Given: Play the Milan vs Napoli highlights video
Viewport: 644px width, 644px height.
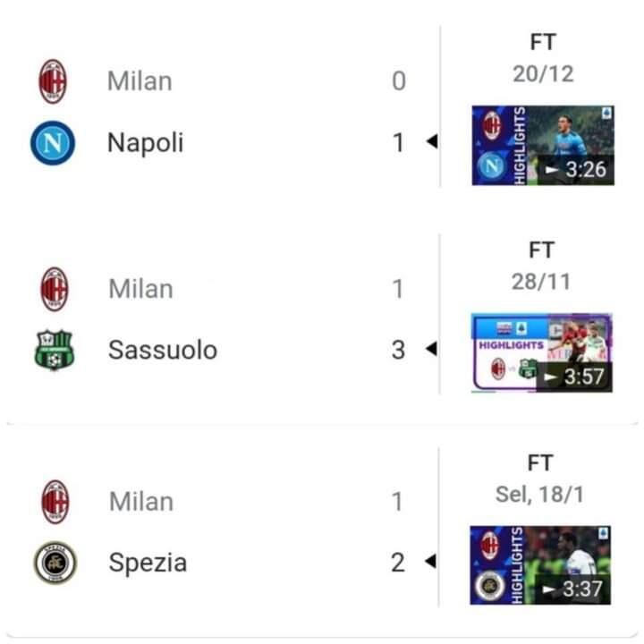Looking at the screenshot, I should tap(542, 145).
